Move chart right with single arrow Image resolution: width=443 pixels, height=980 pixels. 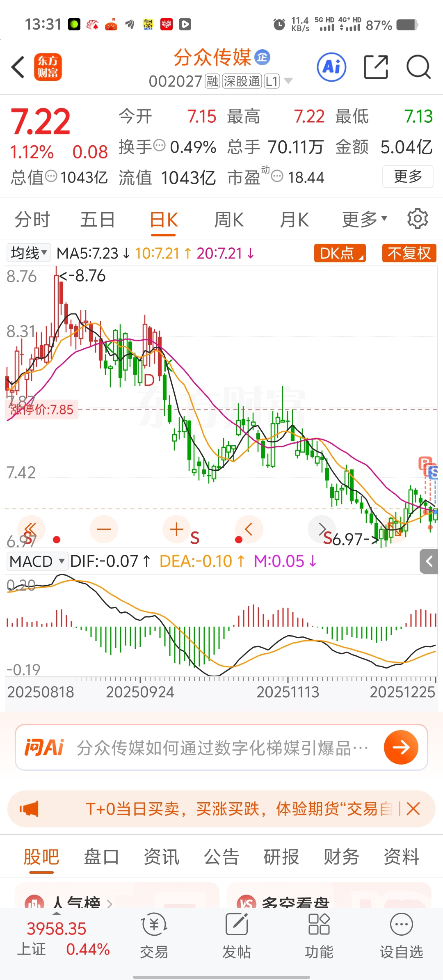322,529
